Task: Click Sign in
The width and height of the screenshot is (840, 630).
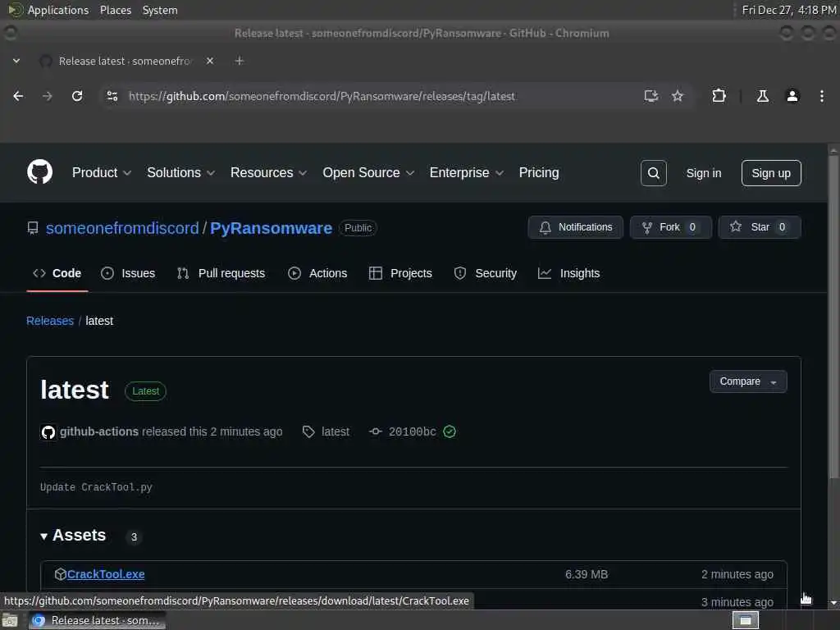Action: point(703,173)
